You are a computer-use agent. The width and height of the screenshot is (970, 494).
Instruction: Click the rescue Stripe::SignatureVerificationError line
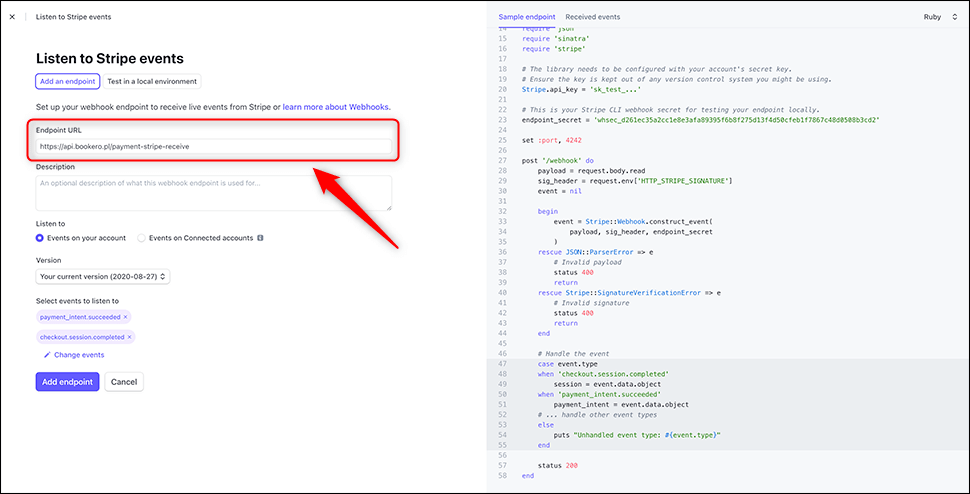point(630,292)
